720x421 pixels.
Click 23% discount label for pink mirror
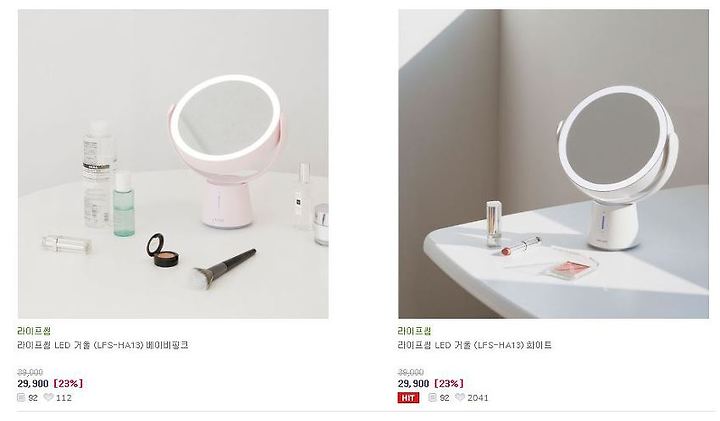pyautogui.click(x=68, y=383)
